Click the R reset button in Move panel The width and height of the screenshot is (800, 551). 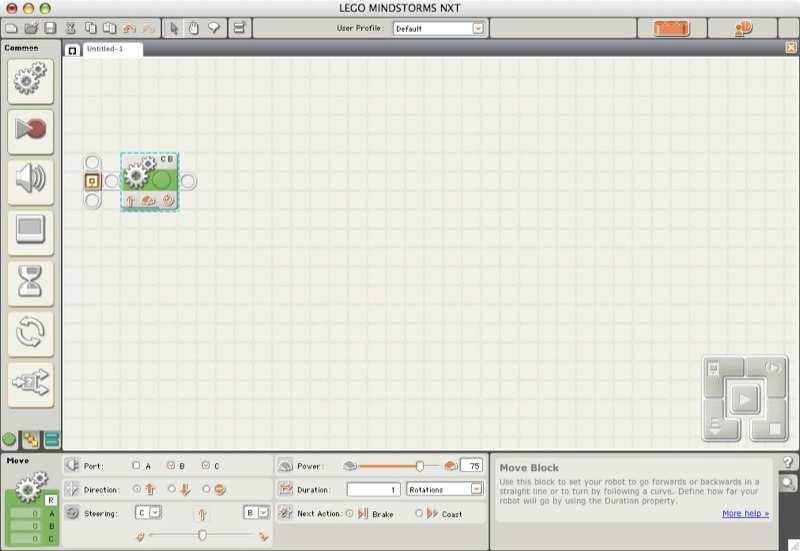(x=51, y=500)
